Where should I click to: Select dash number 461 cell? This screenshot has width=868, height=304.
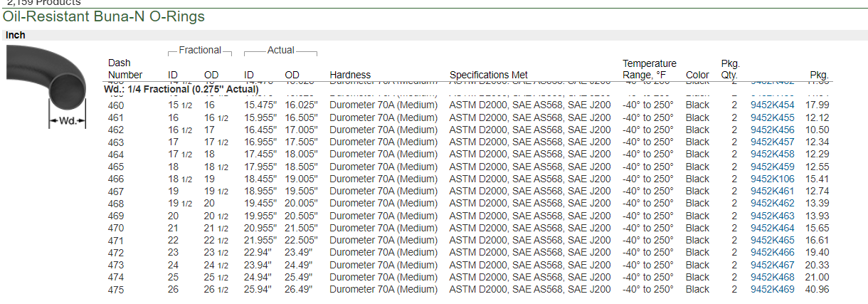(116, 117)
